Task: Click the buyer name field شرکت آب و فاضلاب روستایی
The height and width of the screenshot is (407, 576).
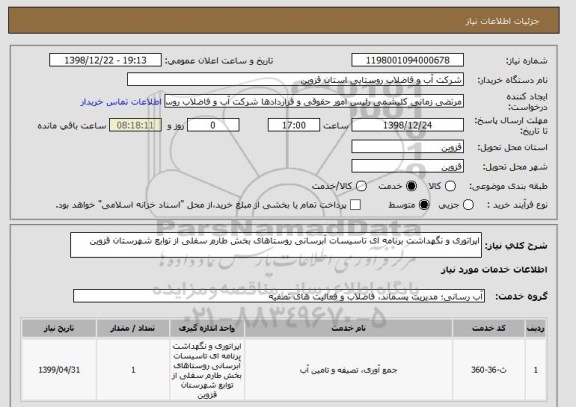Action: (295, 79)
